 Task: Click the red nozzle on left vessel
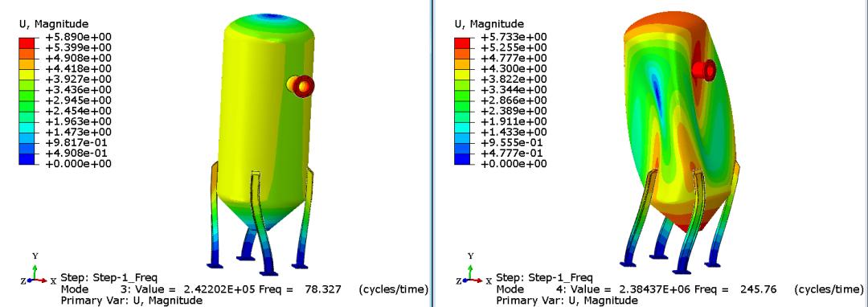point(301,86)
